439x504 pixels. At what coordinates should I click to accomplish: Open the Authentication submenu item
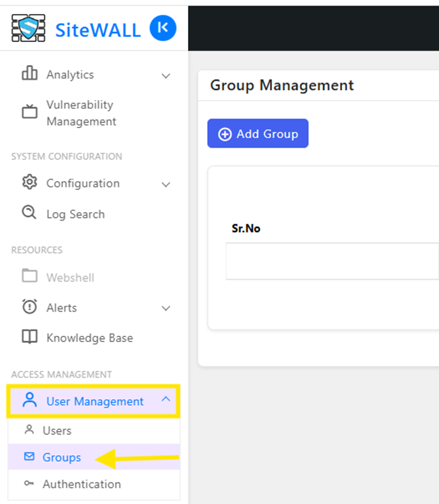tap(94, 484)
